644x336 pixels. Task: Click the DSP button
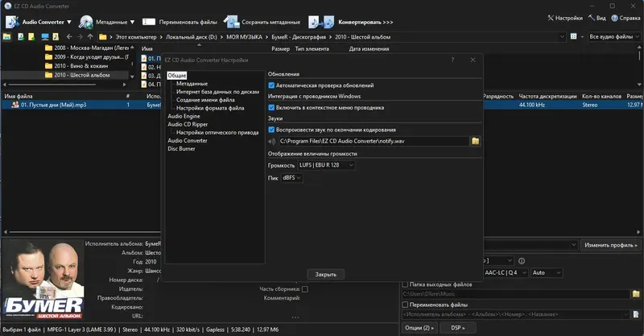click(458, 328)
